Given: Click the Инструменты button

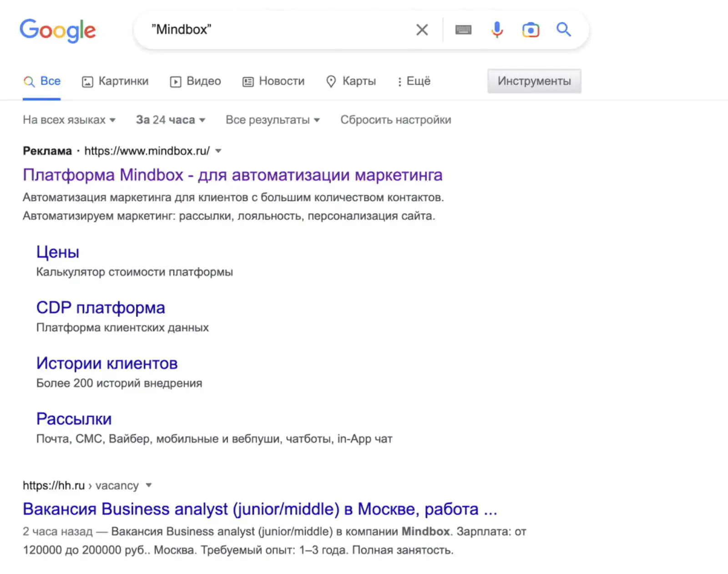Looking at the screenshot, I should (534, 81).
